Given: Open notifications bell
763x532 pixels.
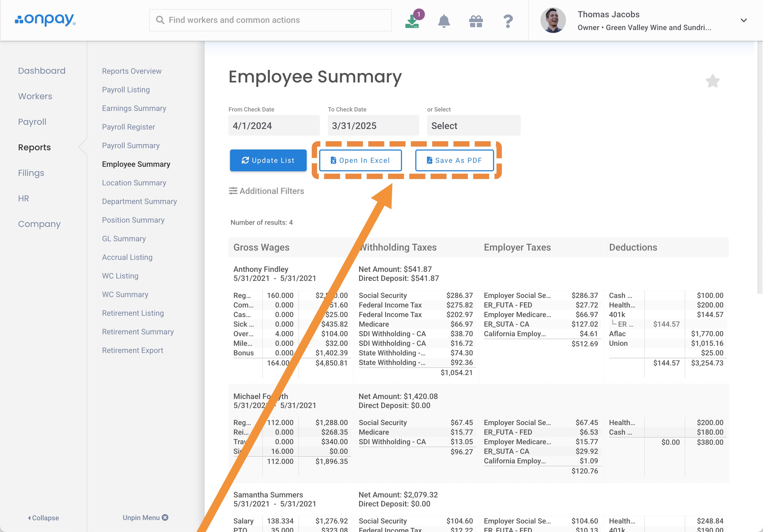Looking at the screenshot, I should (444, 21).
